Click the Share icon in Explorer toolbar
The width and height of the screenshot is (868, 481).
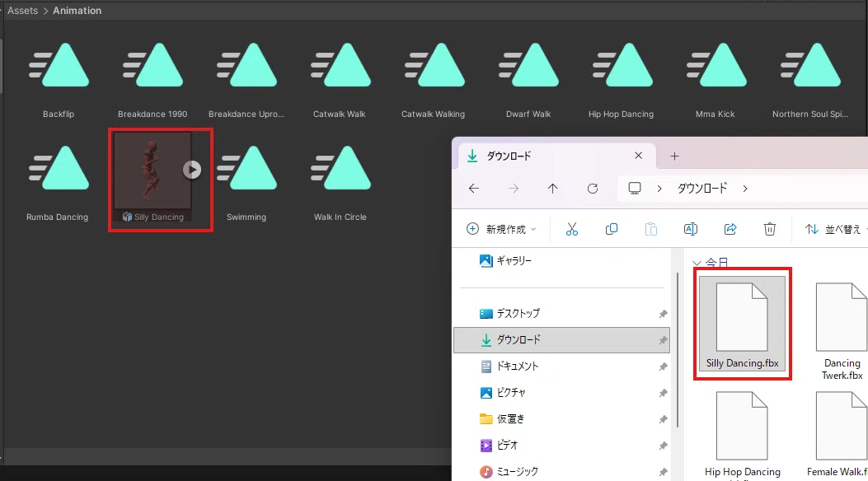tap(730, 229)
